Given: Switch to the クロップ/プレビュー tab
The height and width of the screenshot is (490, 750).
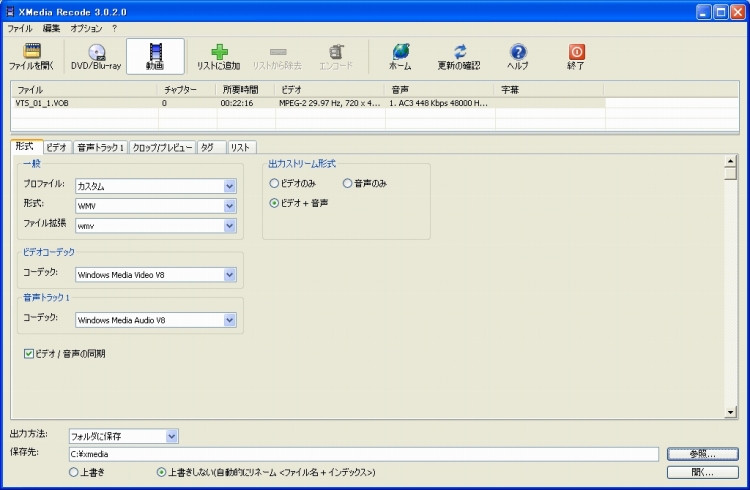Looking at the screenshot, I should tap(162, 147).
